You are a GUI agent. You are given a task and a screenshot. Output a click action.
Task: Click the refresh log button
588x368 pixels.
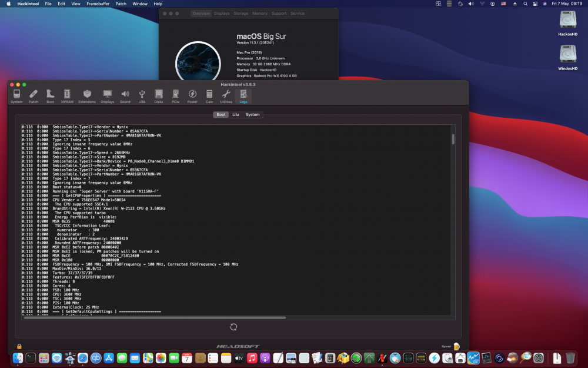click(233, 327)
